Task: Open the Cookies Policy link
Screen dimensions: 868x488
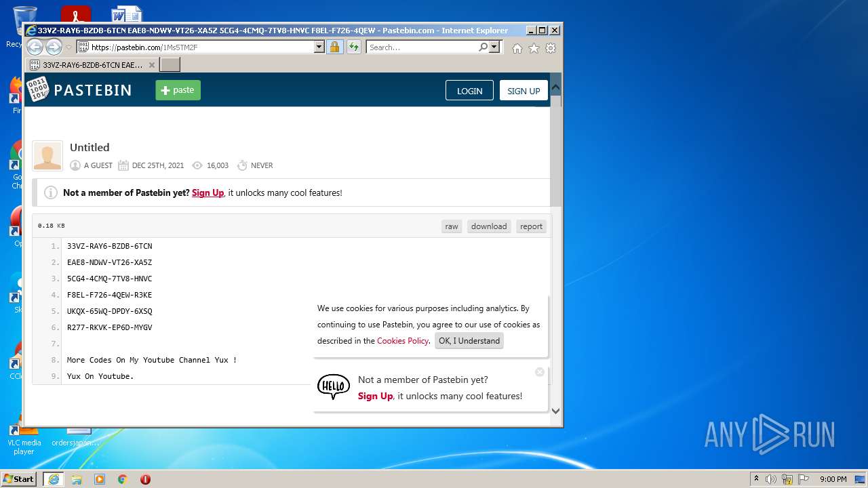Action: [x=403, y=341]
